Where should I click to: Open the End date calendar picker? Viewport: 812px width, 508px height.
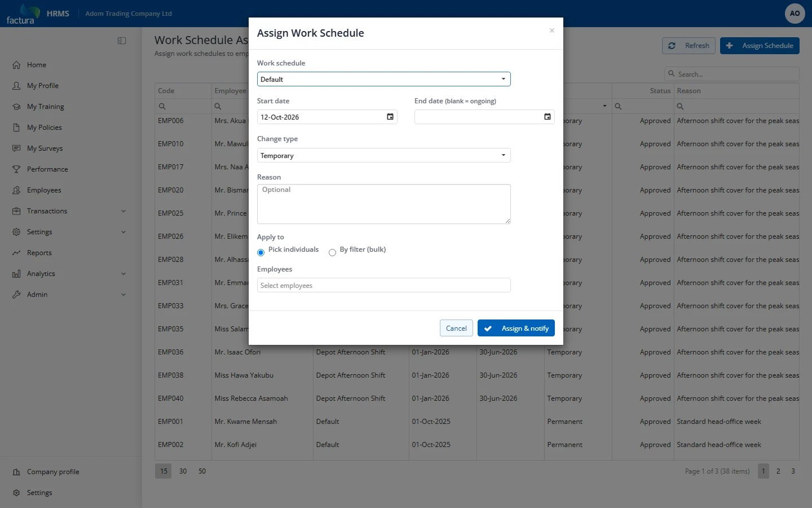[548, 117]
